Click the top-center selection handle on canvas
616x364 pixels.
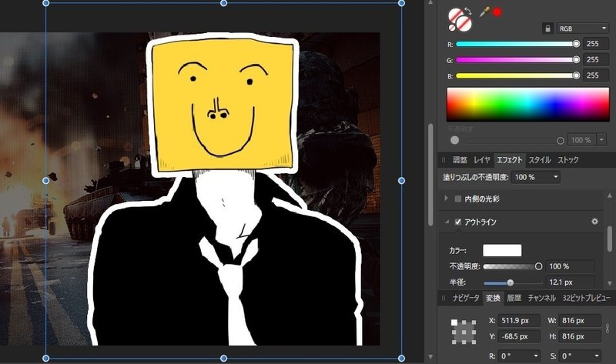pos(223,3)
